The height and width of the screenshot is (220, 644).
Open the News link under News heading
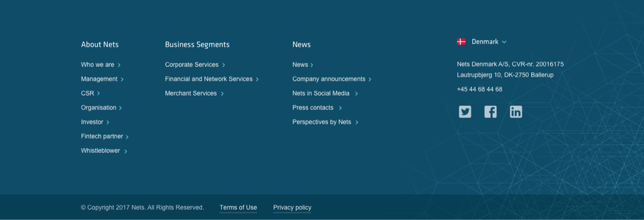300,65
